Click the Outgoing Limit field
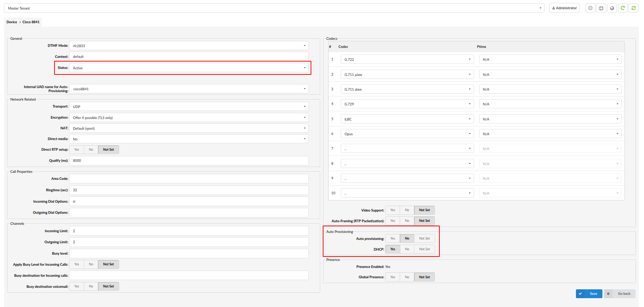 [189, 242]
